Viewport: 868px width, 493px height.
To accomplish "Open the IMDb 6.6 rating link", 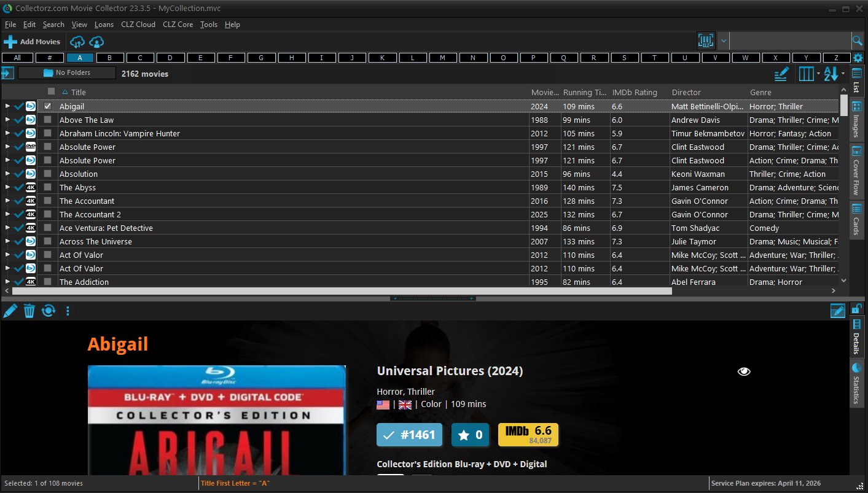I will tap(528, 435).
